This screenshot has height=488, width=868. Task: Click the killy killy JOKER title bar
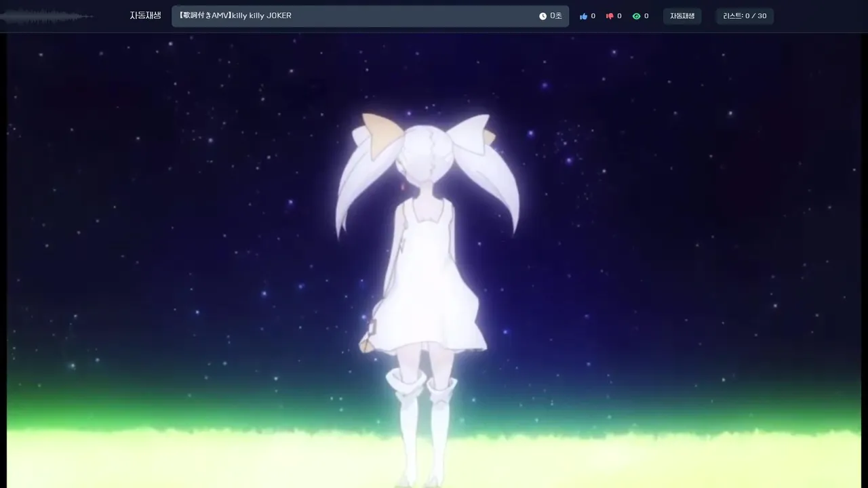click(370, 16)
